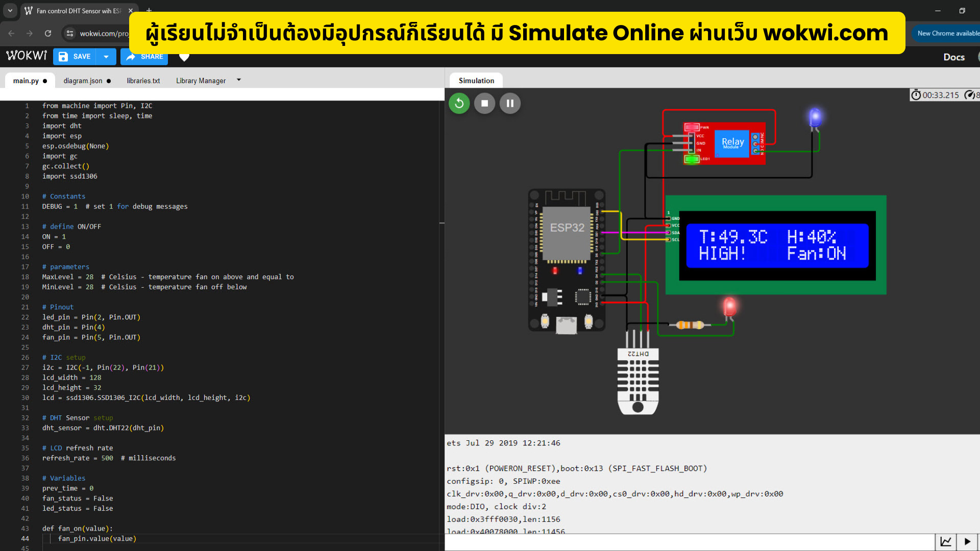Screen dimensions: 980x551
Task: Click the ESP32 right onboard button
Action: pos(588,321)
